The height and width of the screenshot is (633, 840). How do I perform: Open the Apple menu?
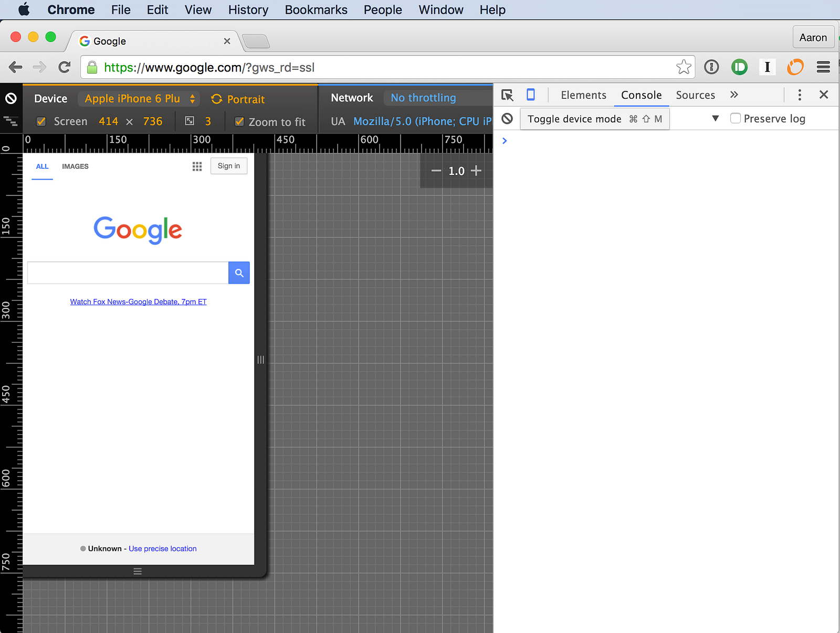point(24,9)
